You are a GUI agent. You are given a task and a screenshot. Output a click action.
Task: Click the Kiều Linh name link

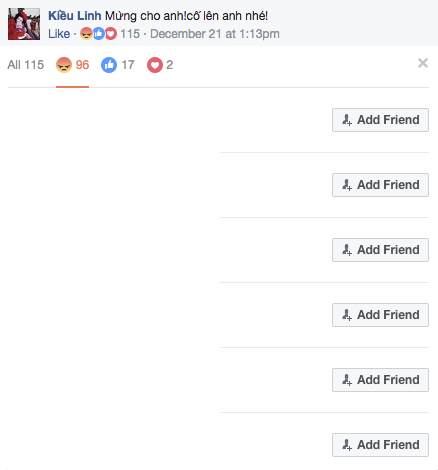[x=75, y=16]
